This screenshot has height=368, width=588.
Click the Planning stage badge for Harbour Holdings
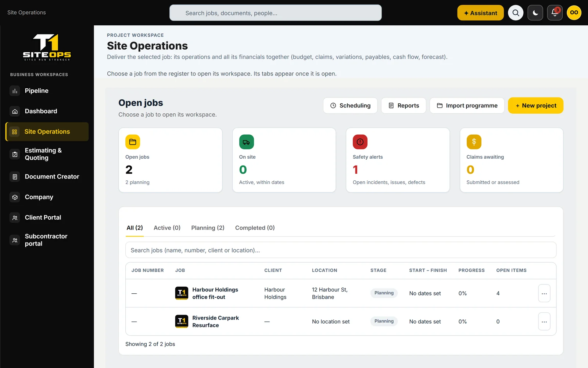tap(384, 293)
